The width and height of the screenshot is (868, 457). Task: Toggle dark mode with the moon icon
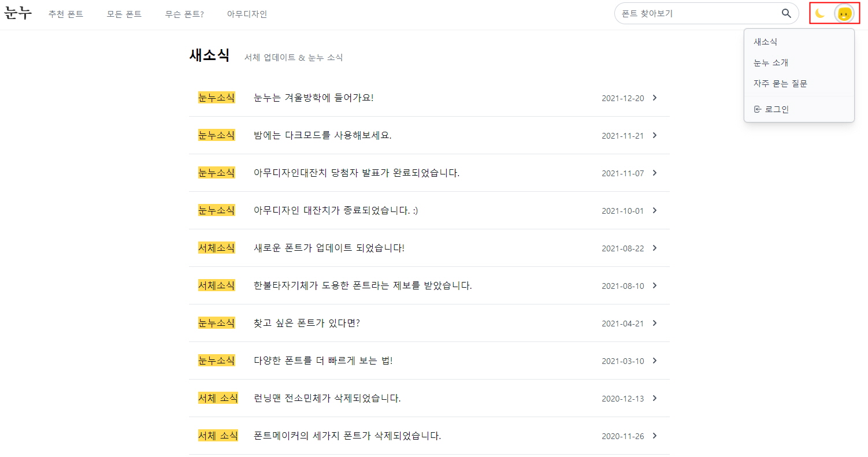[x=820, y=13]
